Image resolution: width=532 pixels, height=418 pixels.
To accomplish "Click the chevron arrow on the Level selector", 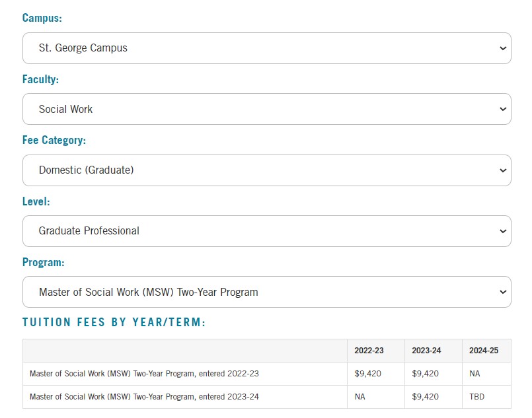I will click(503, 231).
